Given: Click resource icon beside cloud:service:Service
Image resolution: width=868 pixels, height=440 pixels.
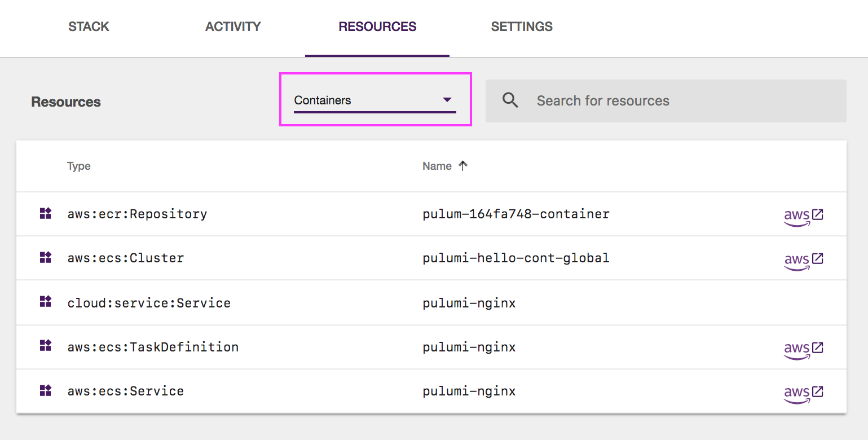Looking at the screenshot, I should [46, 301].
